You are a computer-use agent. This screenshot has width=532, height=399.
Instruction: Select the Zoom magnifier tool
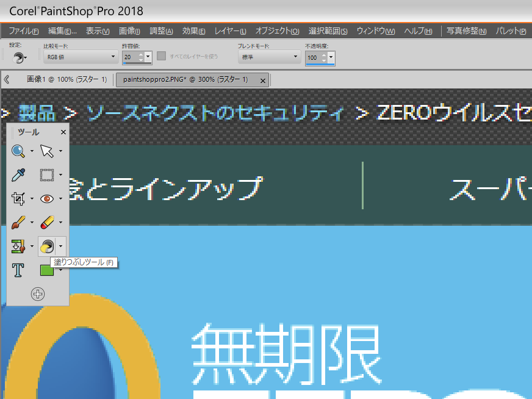click(18, 151)
